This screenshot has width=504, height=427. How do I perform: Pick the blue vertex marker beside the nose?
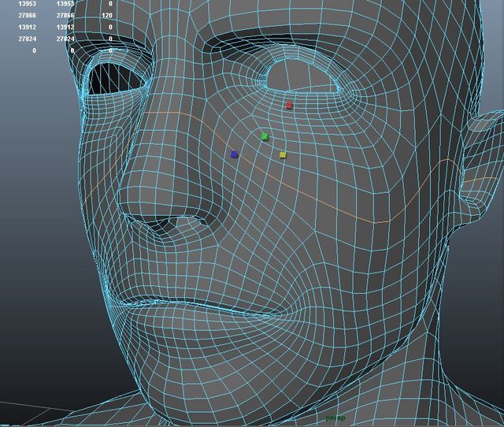pyautogui.click(x=235, y=154)
